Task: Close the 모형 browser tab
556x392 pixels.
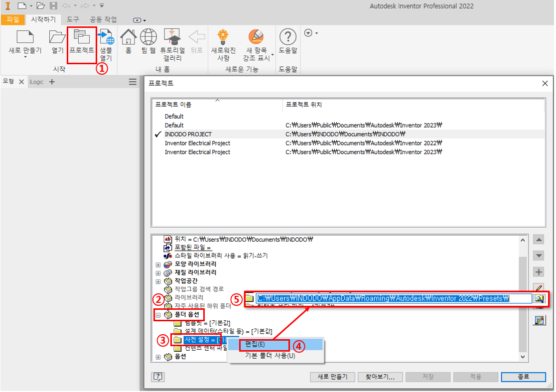Action: tap(21, 82)
